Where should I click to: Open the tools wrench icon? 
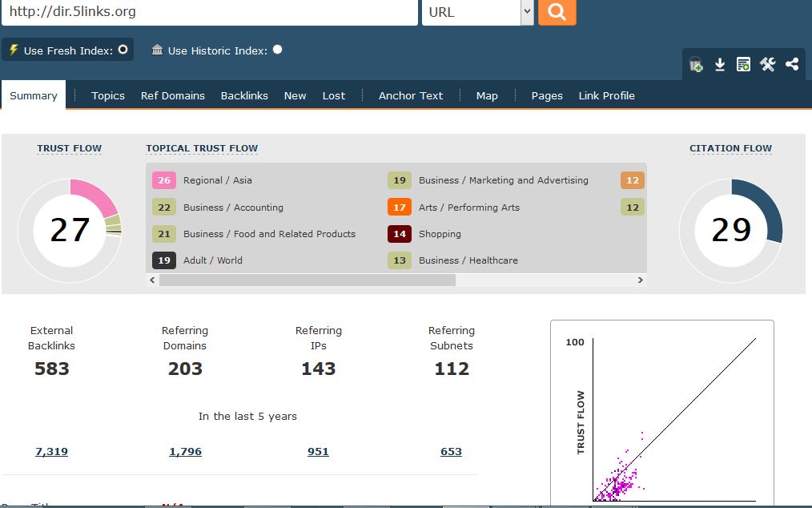pos(767,64)
